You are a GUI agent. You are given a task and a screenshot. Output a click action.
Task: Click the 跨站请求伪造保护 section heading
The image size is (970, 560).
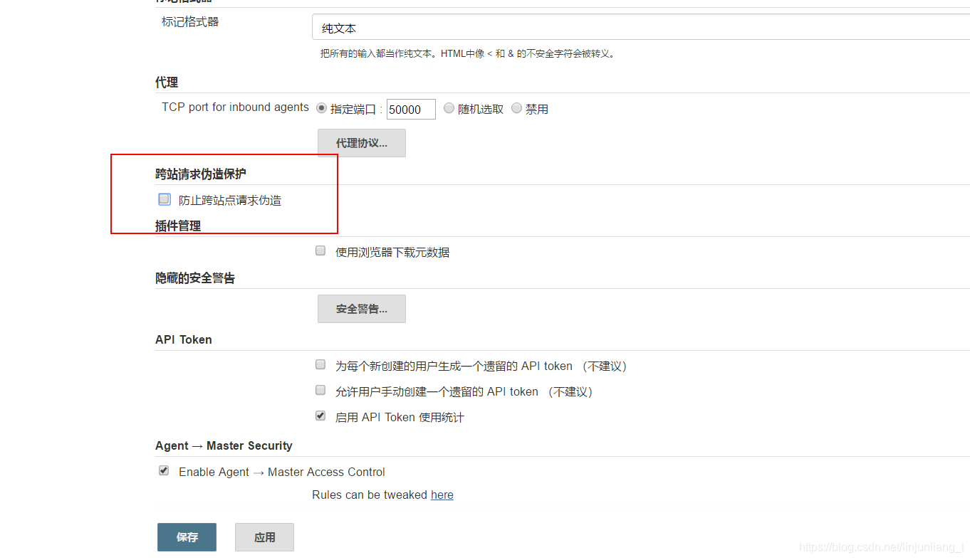tap(201, 174)
